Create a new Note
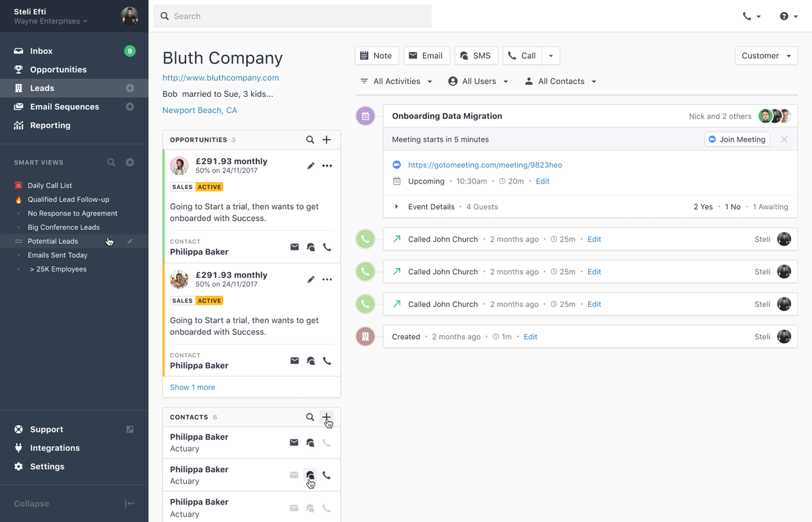This screenshot has height=522, width=812. click(x=376, y=56)
